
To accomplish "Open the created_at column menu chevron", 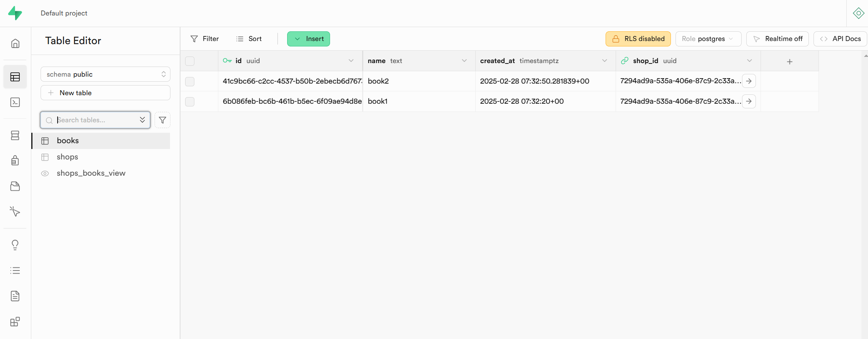I will pyautogui.click(x=604, y=61).
